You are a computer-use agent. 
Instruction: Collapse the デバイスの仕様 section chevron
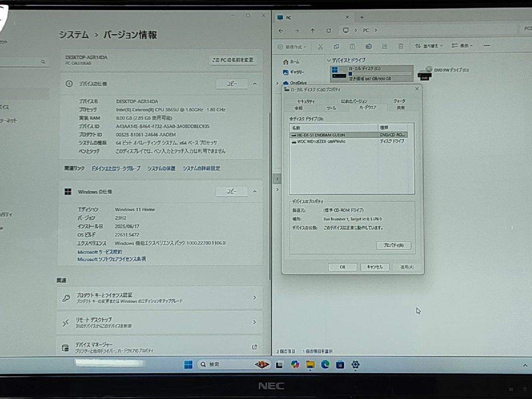(254, 83)
